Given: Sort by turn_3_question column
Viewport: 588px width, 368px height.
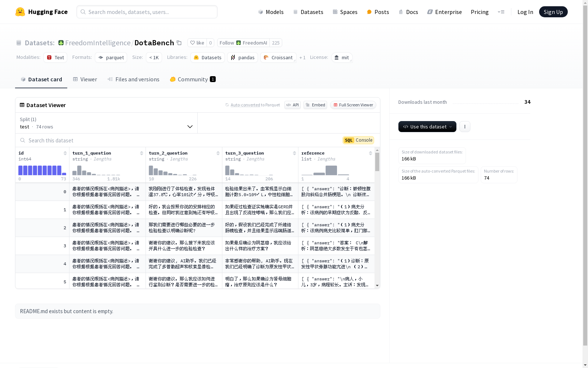Looking at the screenshot, I should pyautogui.click(x=294, y=153).
